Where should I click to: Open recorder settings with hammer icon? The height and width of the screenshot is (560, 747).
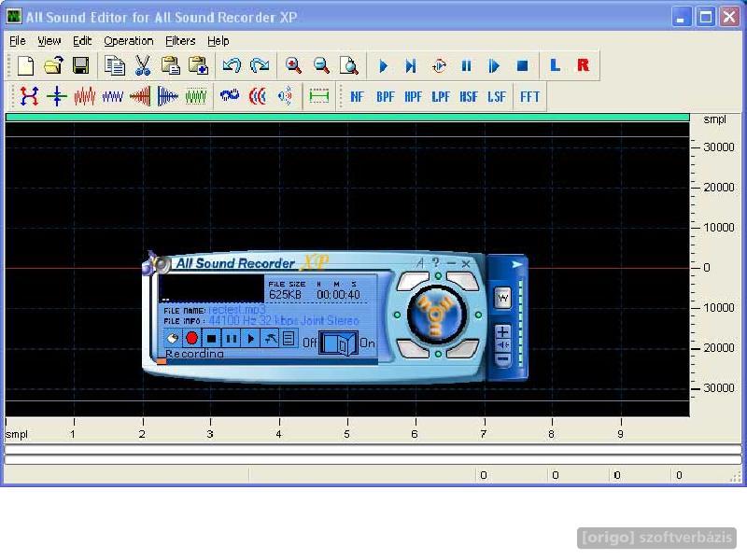[270, 339]
